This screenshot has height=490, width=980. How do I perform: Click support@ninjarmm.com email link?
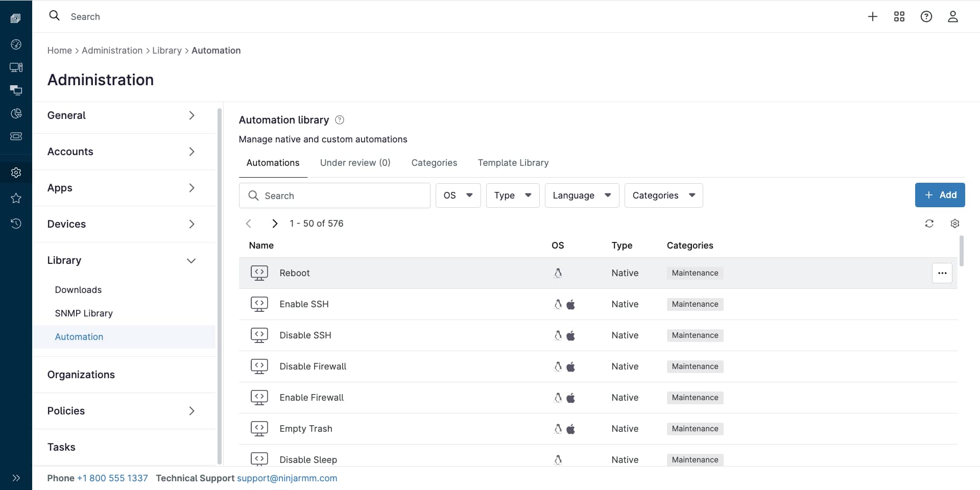coord(287,478)
